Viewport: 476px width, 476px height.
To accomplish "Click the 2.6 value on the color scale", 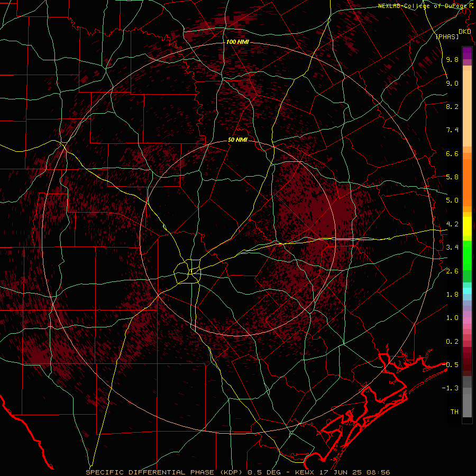I will coord(452,271).
